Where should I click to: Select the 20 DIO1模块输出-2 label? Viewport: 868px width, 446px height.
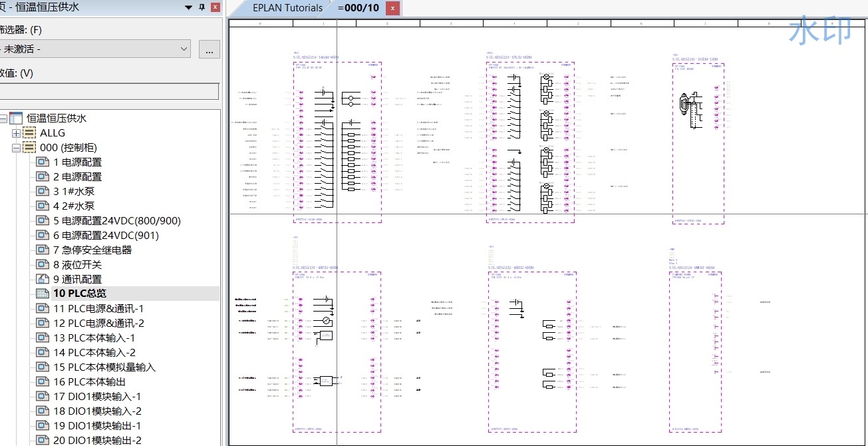point(98,440)
